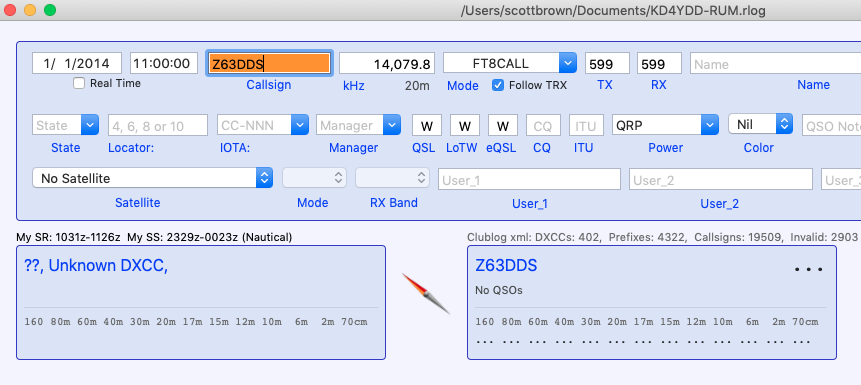Click the Locator input field
Viewport: 861px width, 385px height.
coord(158,125)
